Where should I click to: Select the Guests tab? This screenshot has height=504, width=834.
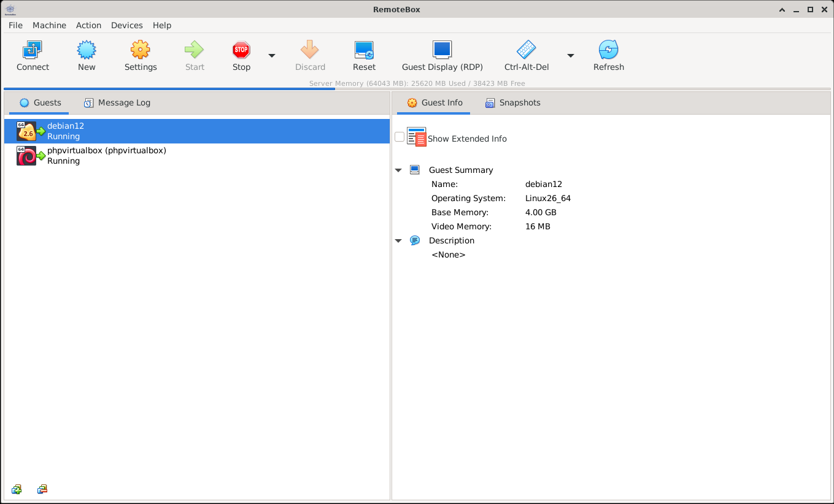[x=40, y=103]
